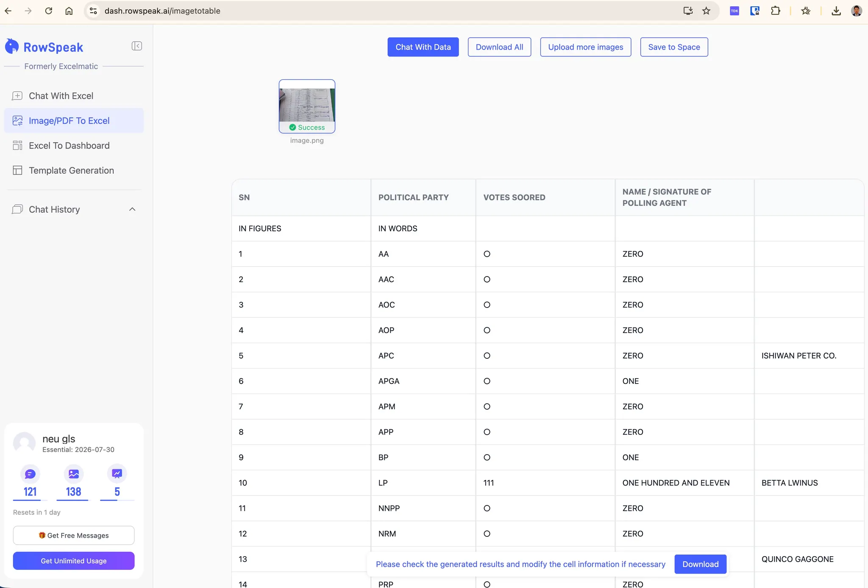868x588 pixels.
Task: Open Template Generation from sidebar
Action: coord(74,170)
